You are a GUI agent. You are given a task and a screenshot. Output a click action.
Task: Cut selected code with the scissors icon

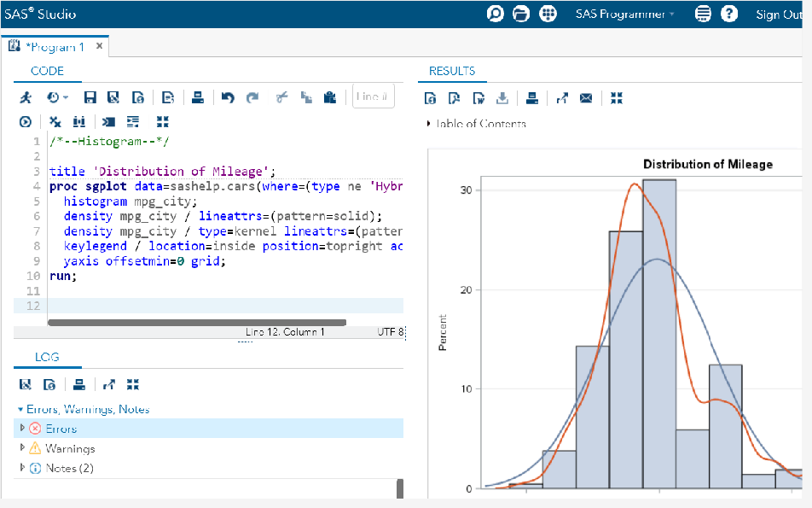[281, 97]
